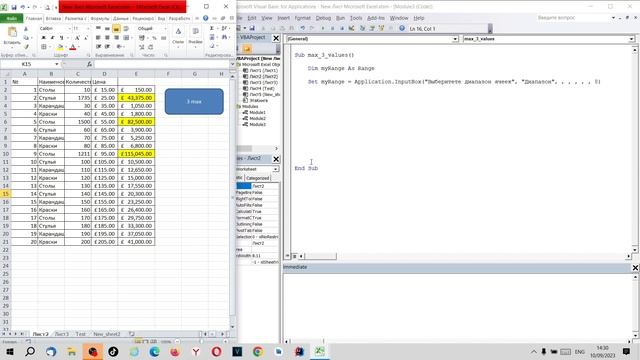Open the Tools menu in the VBA editor
Screen dimensions: 640x360
click(x=356, y=18)
